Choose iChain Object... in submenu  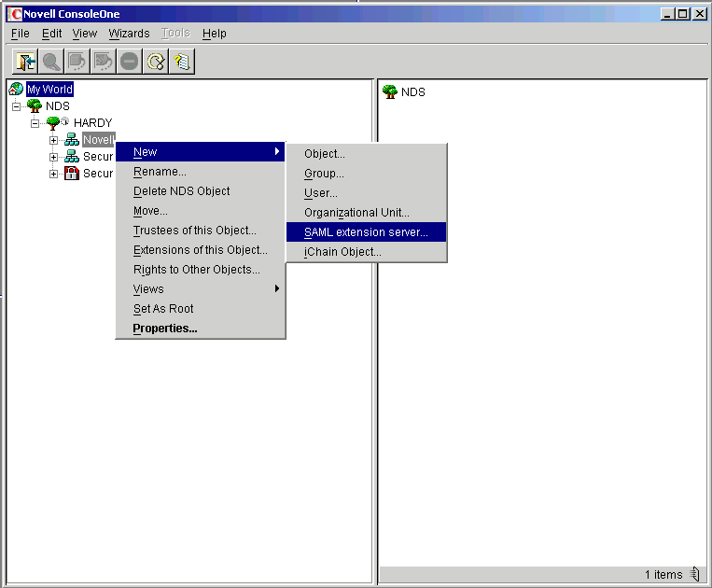367,252
